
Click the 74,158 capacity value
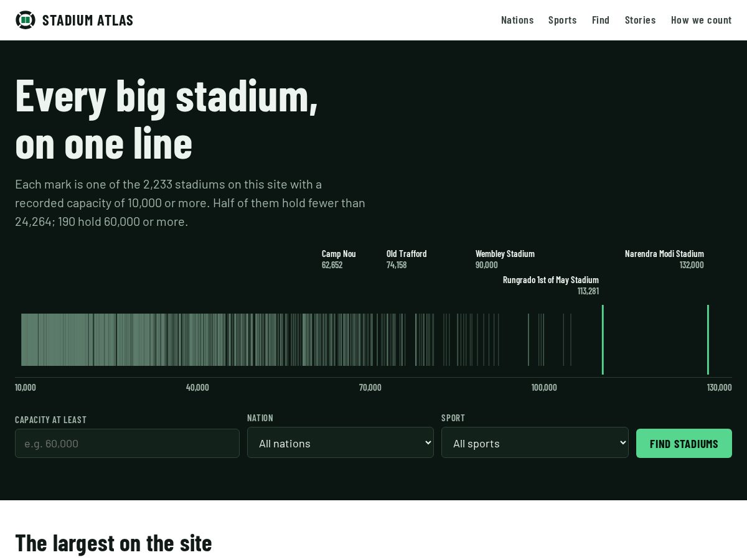tap(397, 264)
